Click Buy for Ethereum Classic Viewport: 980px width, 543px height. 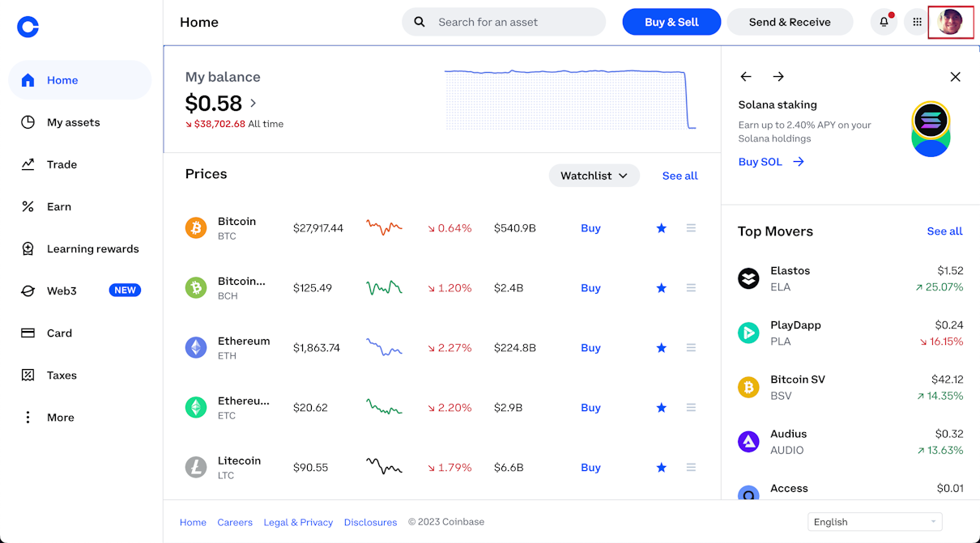pyautogui.click(x=590, y=408)
